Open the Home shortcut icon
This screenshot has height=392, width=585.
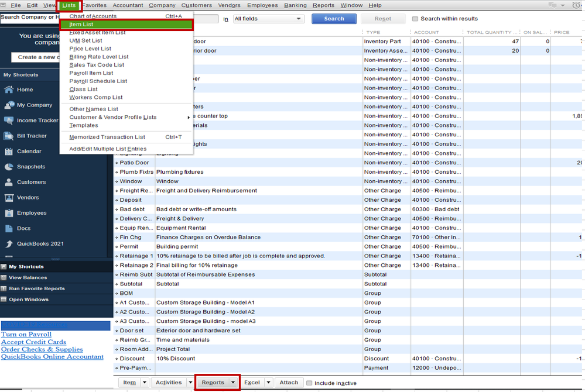pos(9,90)
